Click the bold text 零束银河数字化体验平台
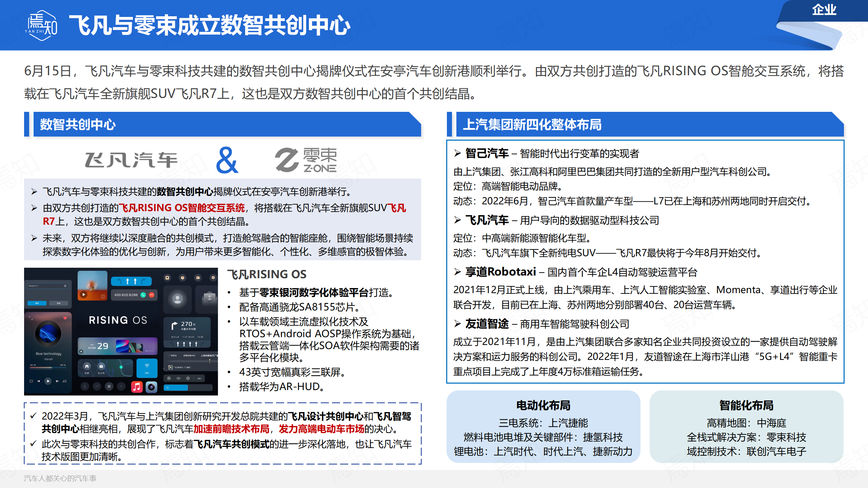This screenshot has width=868, height=488. (314, 292)
